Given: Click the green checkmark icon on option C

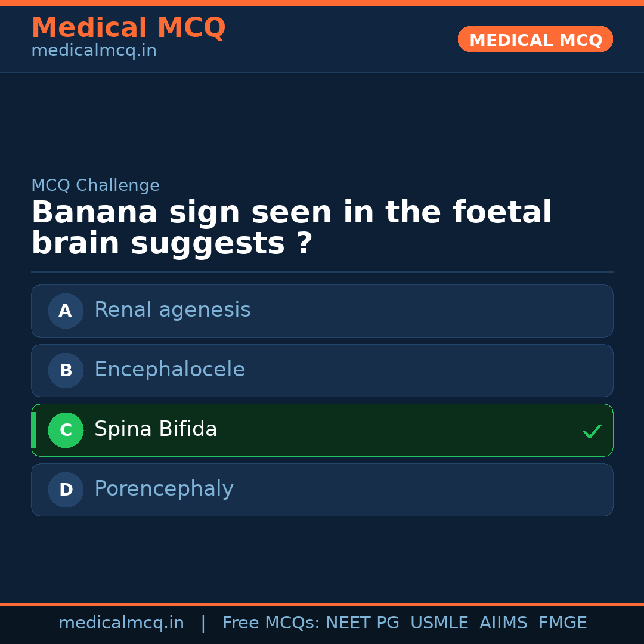Looking at the screenshot, I should pyautogui.click(x=592, y=431).
